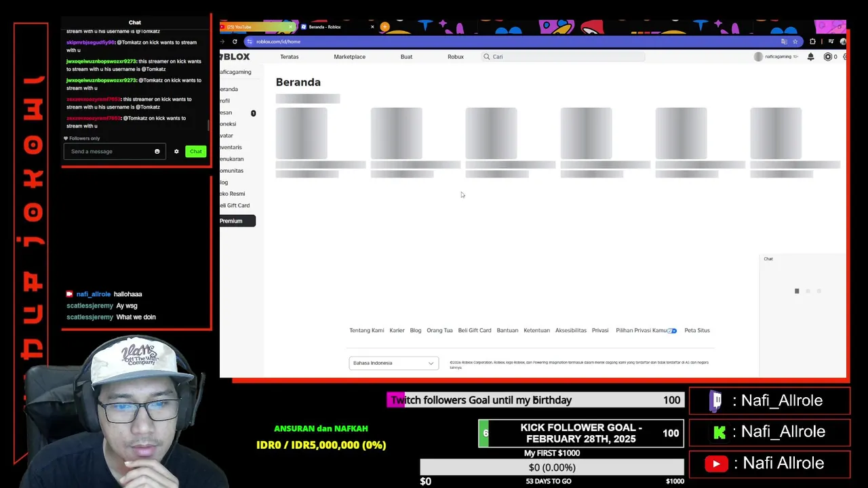Open the browser extensions puzzle icon

click(x=812, y=41)
